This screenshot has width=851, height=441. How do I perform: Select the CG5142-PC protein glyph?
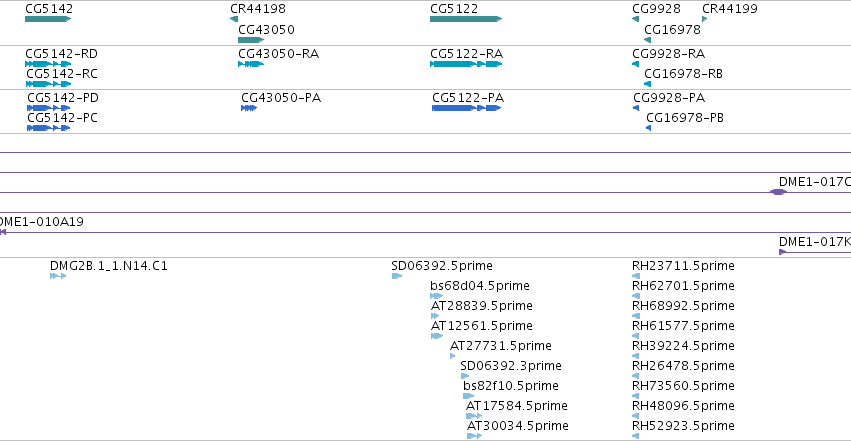[x=49, y=128]
